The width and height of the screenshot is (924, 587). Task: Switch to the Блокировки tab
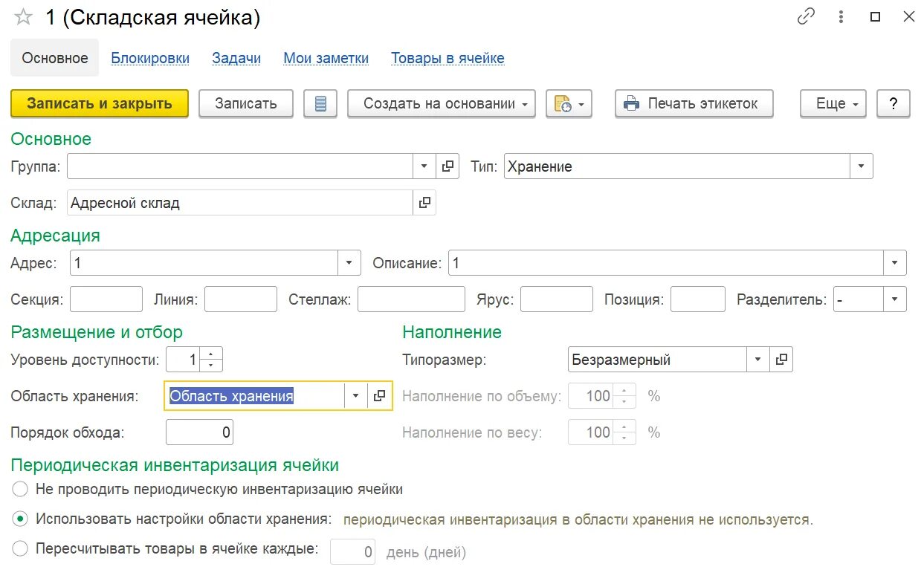(150, 58)
